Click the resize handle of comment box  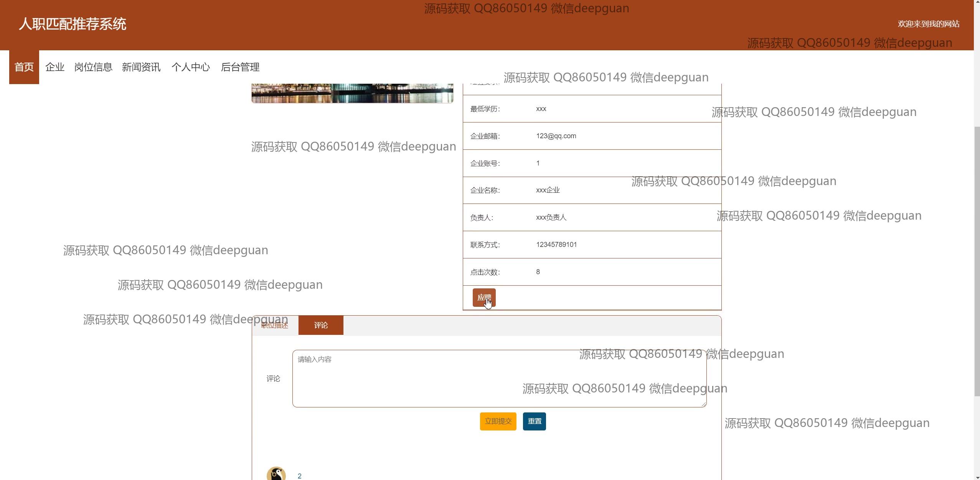pyautogui.click(x=704, y=405)
